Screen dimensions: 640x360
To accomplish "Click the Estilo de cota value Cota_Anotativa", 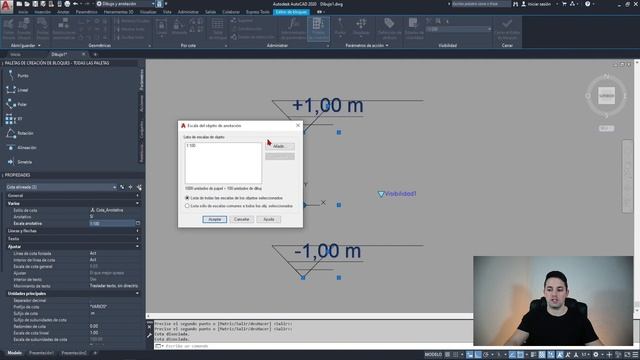I will pyautogui.click(x=106, y=210).
